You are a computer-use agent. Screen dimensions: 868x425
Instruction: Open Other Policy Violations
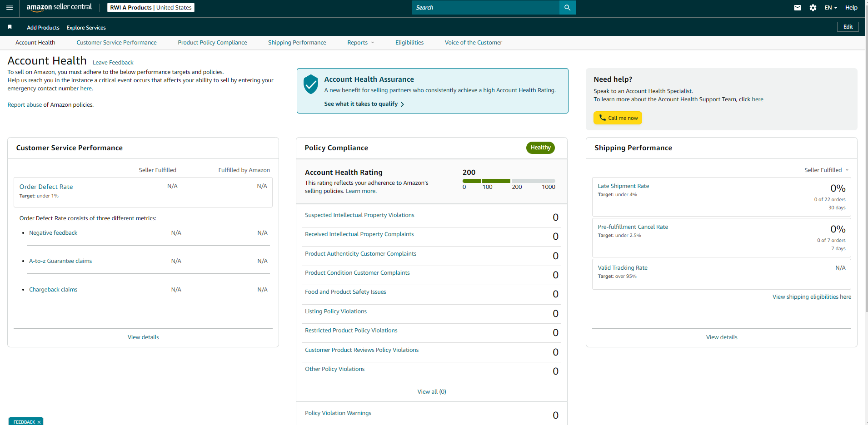click(x=335, y=369)
